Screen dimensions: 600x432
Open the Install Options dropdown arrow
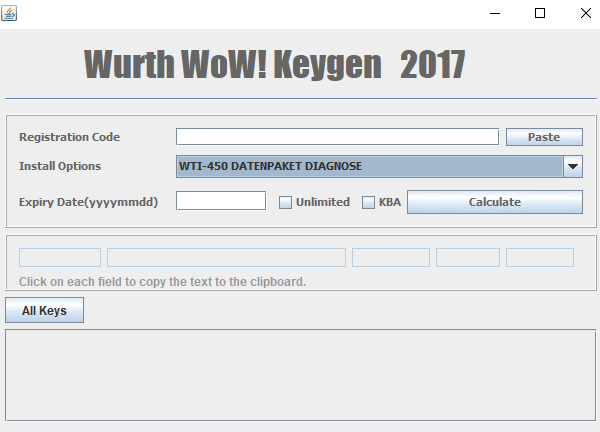point(573,166)
